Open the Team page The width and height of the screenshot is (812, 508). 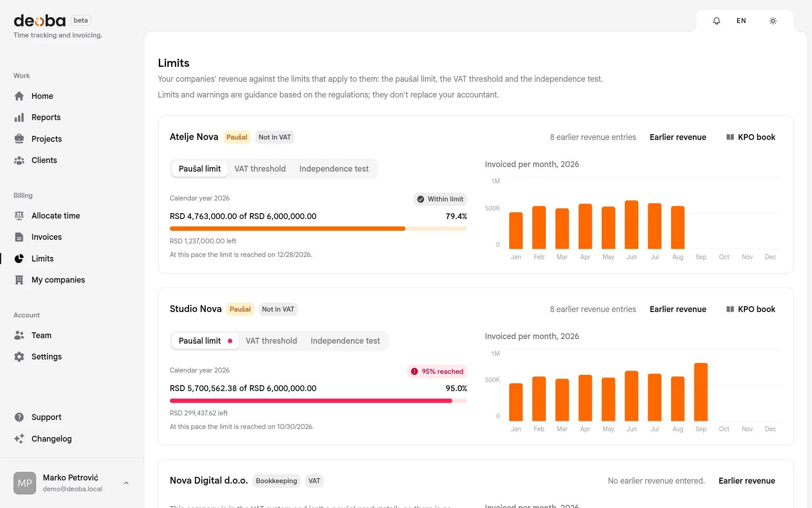click(42, 336)
